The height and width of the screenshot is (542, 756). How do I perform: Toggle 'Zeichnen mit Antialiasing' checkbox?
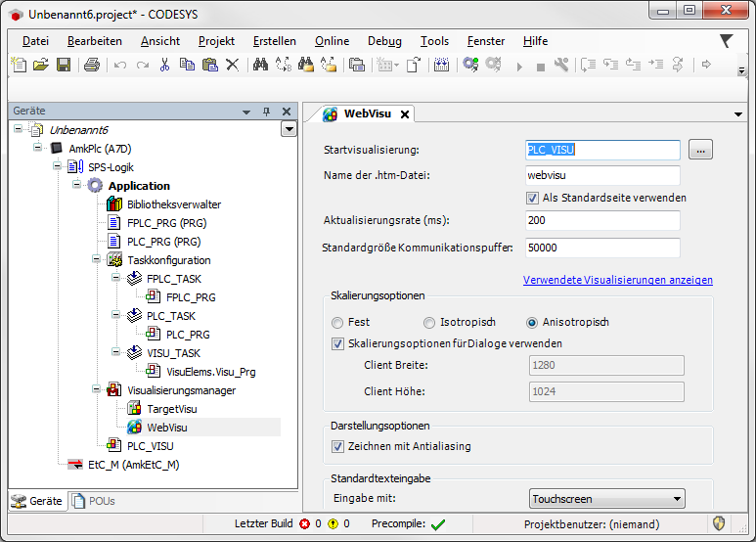[x=338, y=446]
